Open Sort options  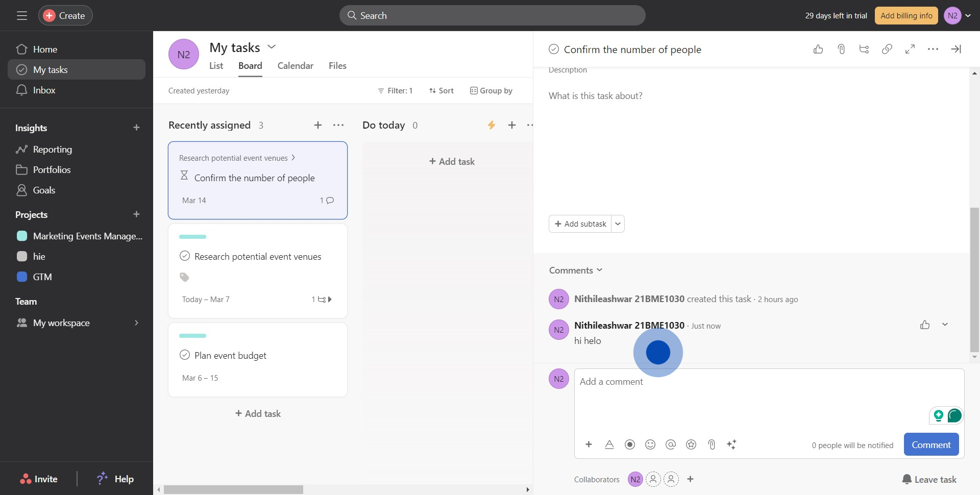tap(441, 91)
